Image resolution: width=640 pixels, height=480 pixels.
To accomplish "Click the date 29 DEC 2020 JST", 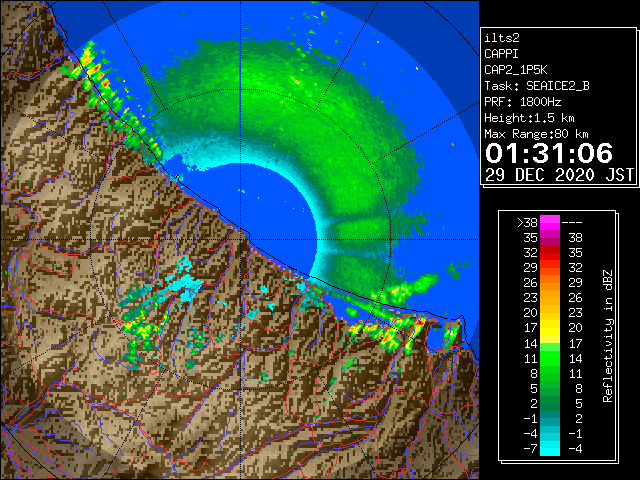I will [559, 175].
